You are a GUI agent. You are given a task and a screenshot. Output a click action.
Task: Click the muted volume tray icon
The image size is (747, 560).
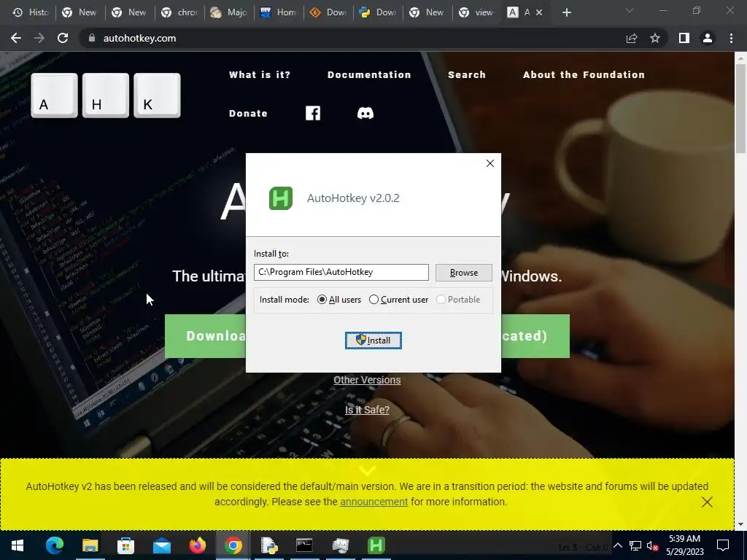coord(652,545)
